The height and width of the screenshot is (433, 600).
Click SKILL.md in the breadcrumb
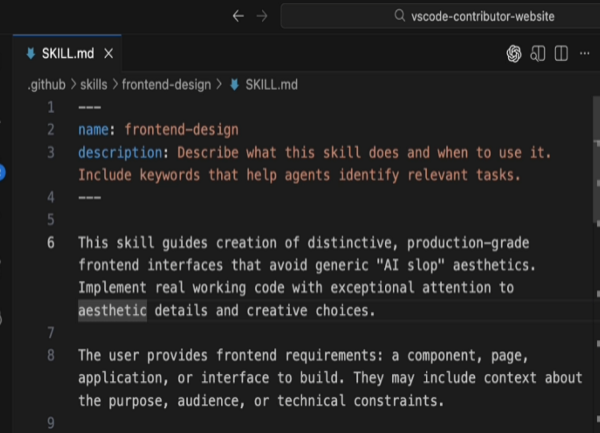point(271,85)
